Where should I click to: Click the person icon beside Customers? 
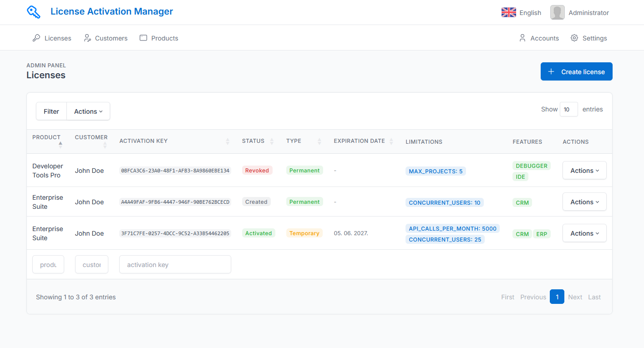click(87, 38)
